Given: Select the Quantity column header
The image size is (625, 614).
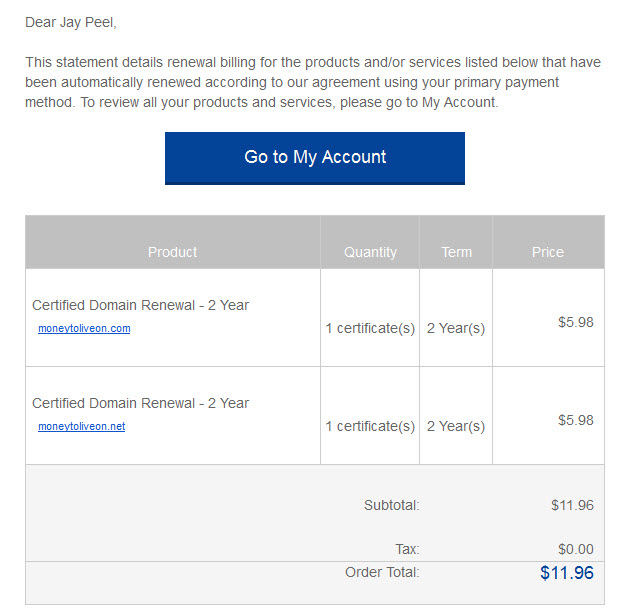Looking at the screenshot, I should pos(370,252).
